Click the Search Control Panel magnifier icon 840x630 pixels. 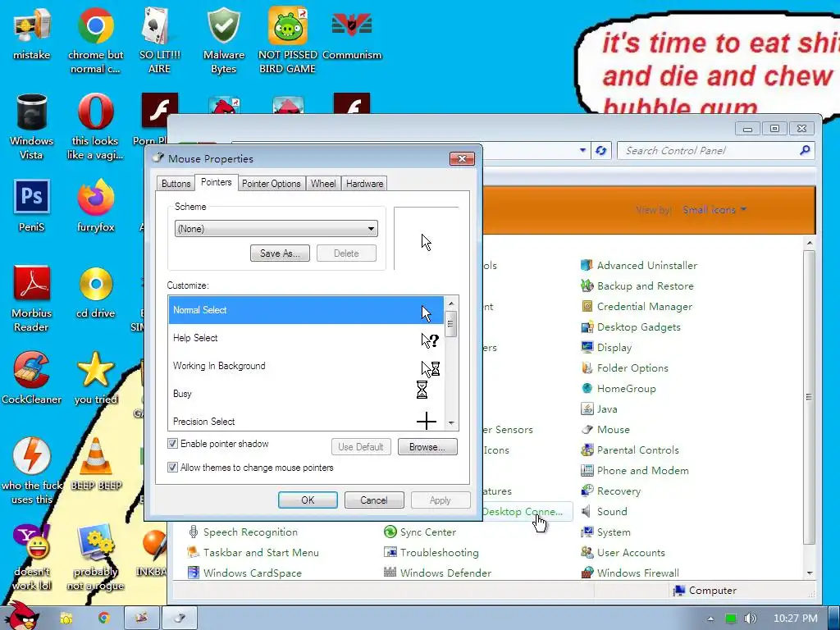(x=805, y=151)
